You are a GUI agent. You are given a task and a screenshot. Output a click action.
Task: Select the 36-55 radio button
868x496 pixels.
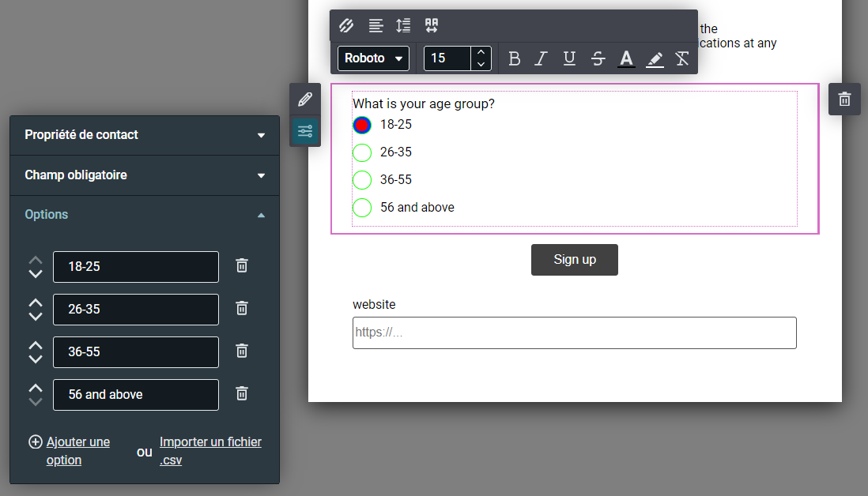click(362, 180)
